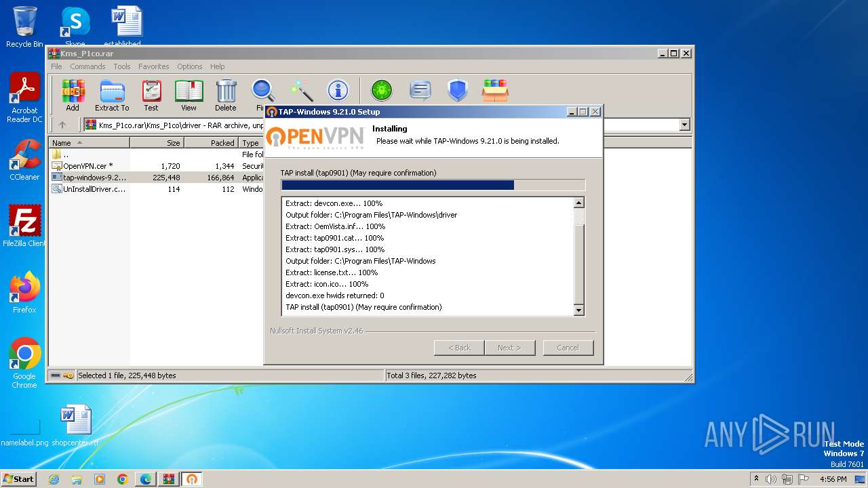This screenshot has height=488, width=868.
Task: Click the install log scroll-down arrow
Action: [578, 310]
